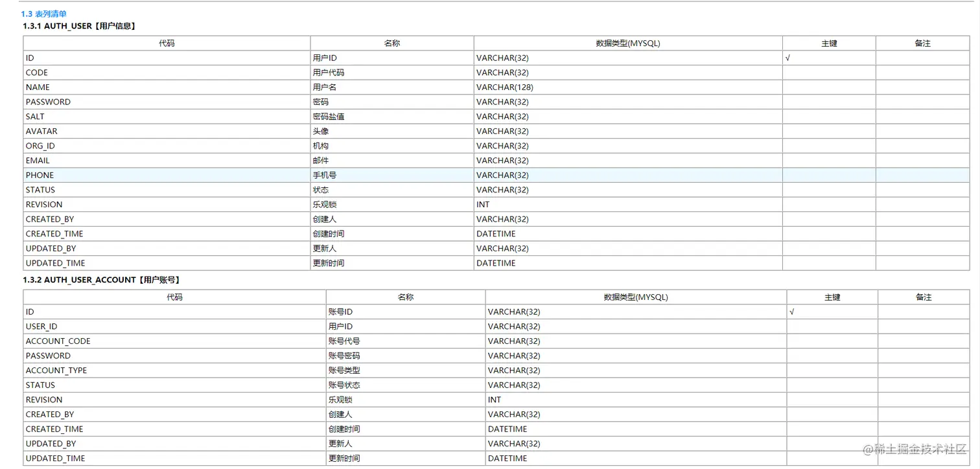This screenshot has width=980, height=469.
Task: Click the '邮件' name cell
Action: [x=392, y=161]
